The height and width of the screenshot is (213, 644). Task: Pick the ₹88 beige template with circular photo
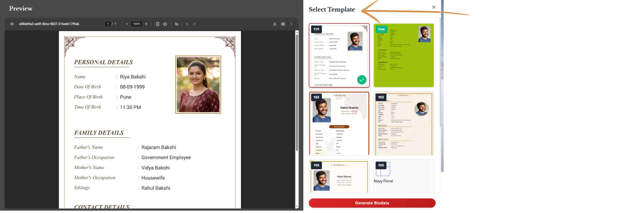tap(403, 124)
